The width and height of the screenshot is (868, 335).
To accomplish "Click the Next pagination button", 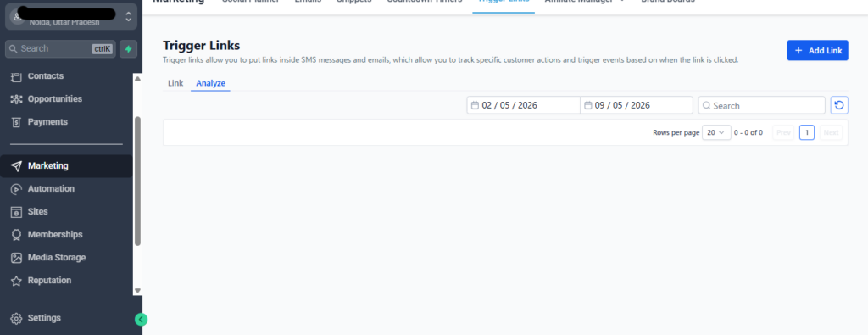I will pyautogui.click(x=831, y=132).
